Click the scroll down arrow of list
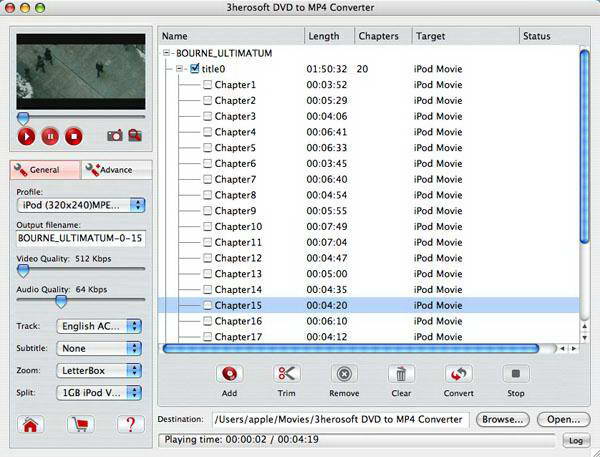600x457 pixels. [585, 338]
